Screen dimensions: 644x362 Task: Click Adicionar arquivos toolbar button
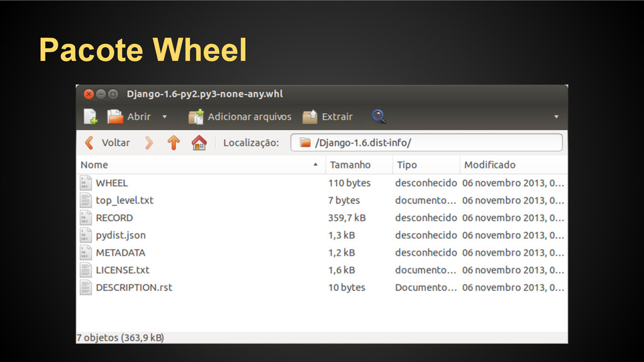(240, 116)
